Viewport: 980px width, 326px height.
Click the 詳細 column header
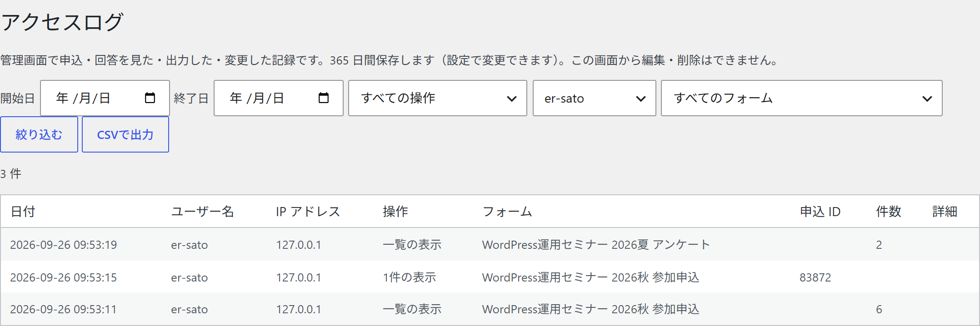pyautogui.click(x=945, y=212)
